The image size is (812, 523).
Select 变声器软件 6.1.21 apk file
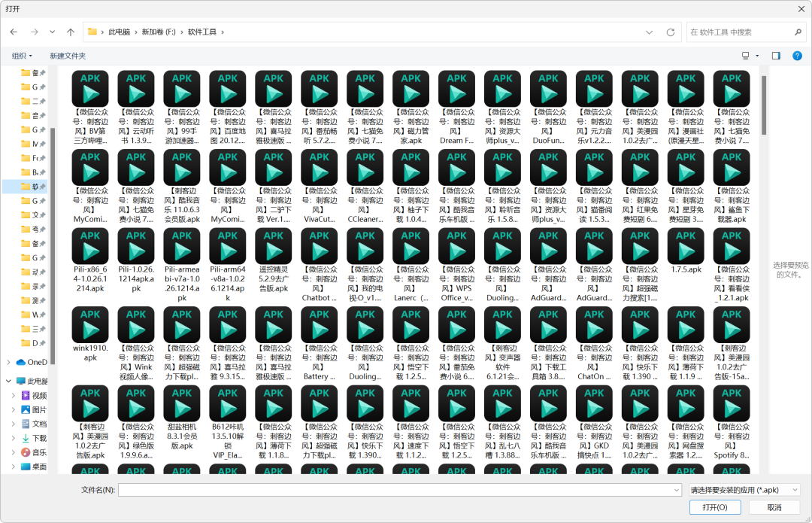[503, 344]
